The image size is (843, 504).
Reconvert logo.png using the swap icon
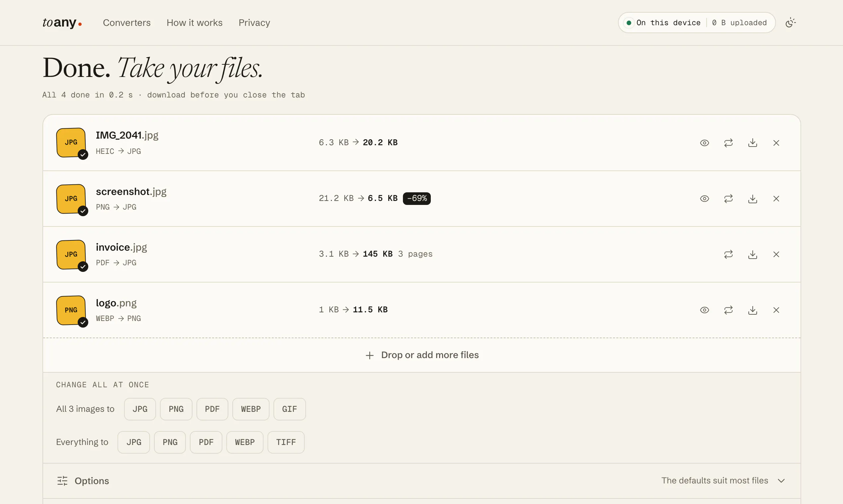[x=728, y=310]
